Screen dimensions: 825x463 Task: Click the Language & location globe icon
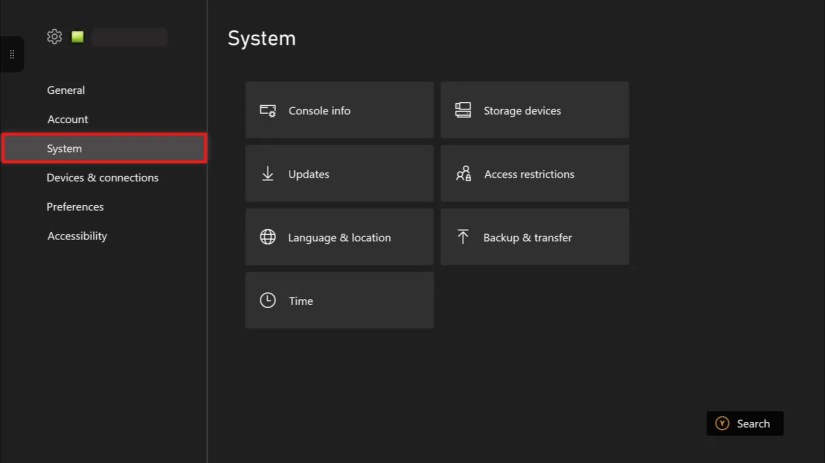point(268,237)
